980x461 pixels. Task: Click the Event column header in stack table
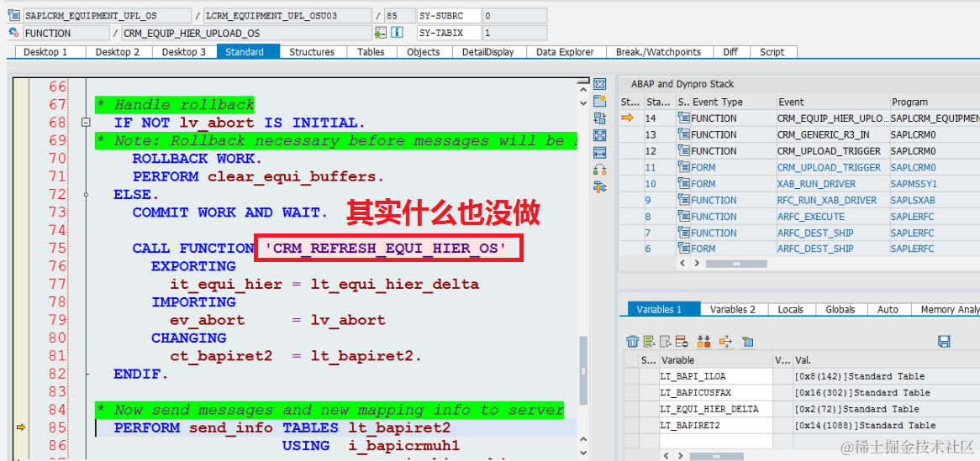pos(833,102)
